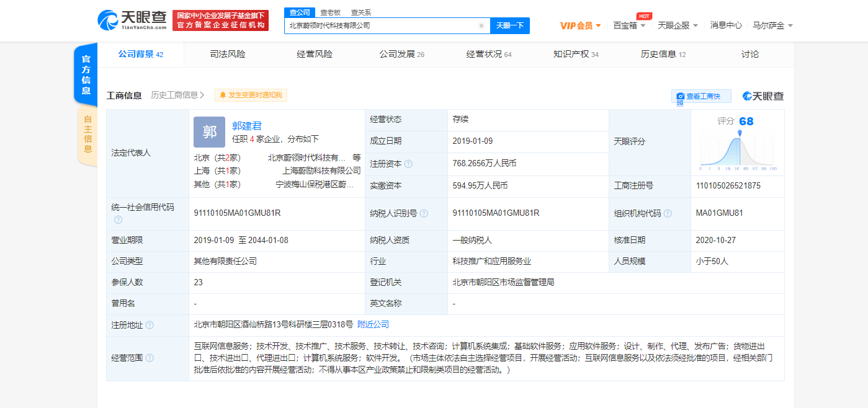Click the 110105026521875 registration number
868x408 pixels.
728,185
